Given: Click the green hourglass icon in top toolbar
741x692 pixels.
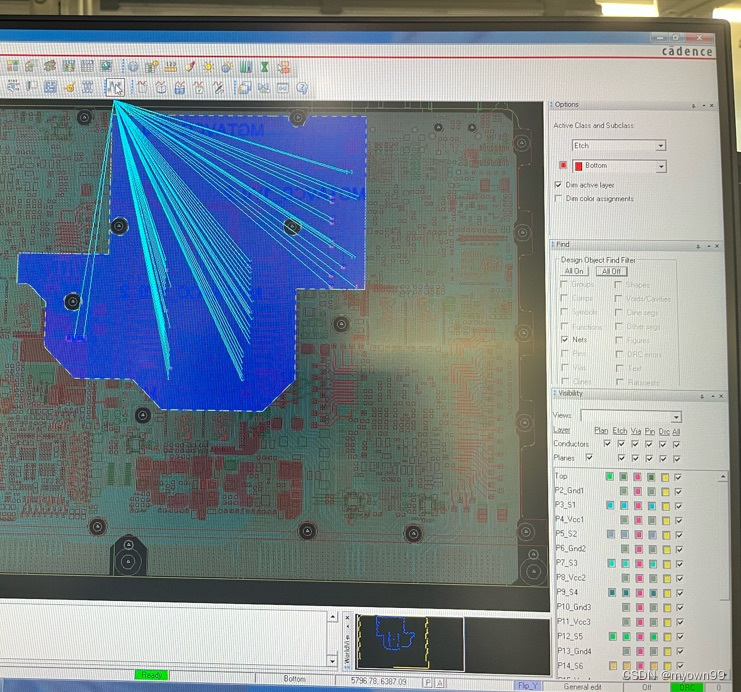Looking at the screenshot, I should (264, 67).
